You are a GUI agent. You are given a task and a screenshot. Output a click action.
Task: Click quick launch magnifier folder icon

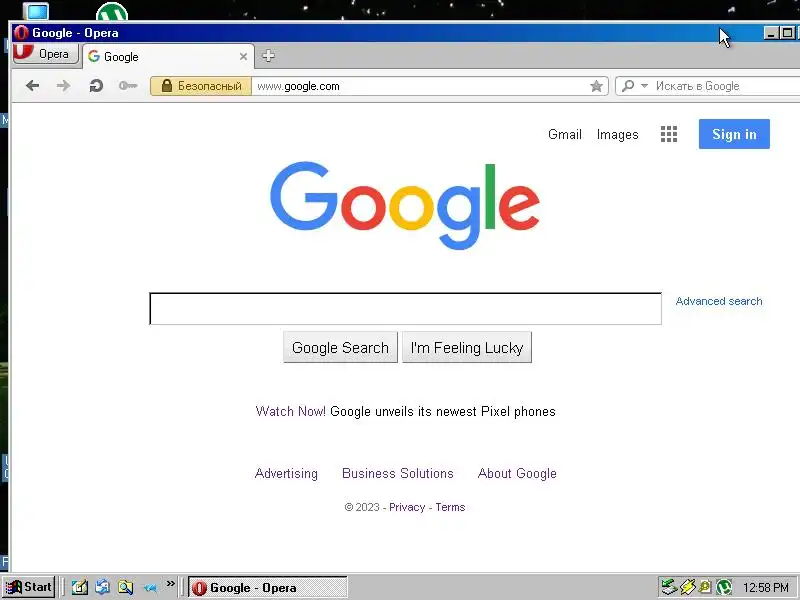coord(126,587)
